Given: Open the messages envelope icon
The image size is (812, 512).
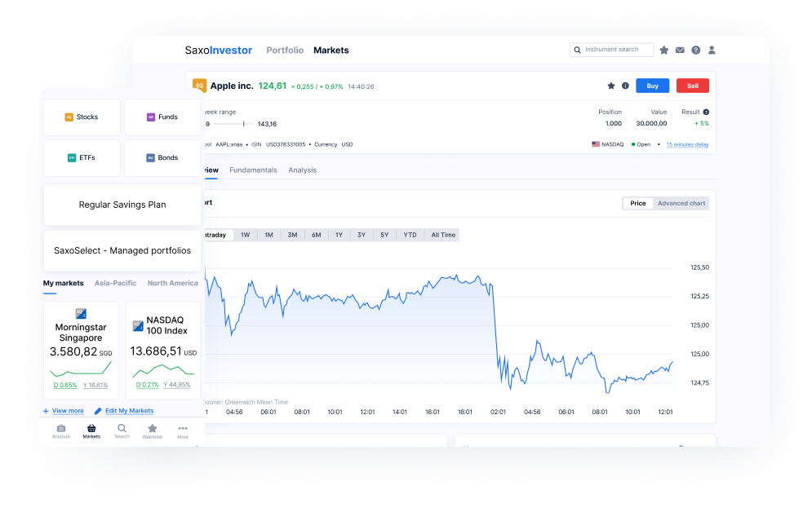Looking at the screenshot, I should [x=680, y=51].
